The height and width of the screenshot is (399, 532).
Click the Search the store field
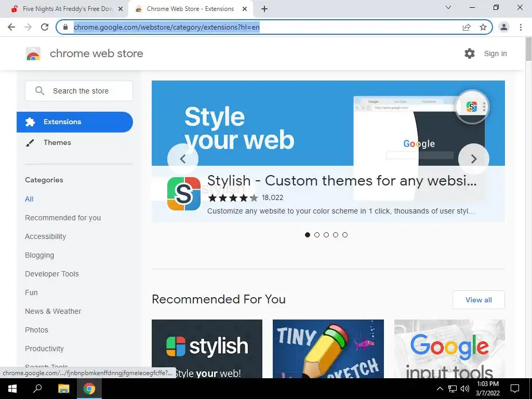[x=79, y=91]
